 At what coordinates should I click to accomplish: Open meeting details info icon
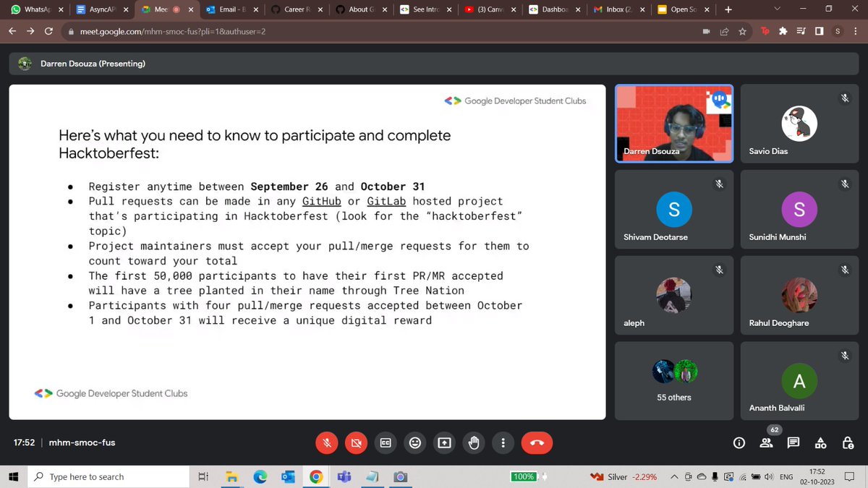pyautogui.click(x=739, y=442)
